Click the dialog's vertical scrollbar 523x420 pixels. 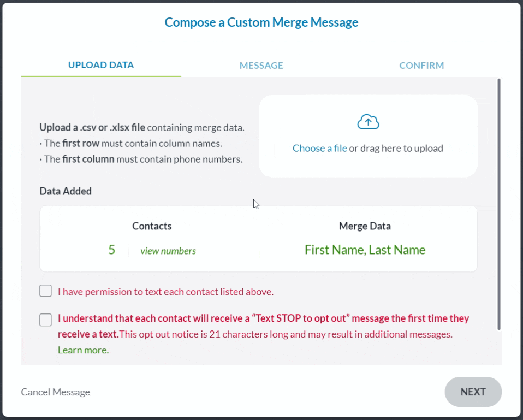499,204
